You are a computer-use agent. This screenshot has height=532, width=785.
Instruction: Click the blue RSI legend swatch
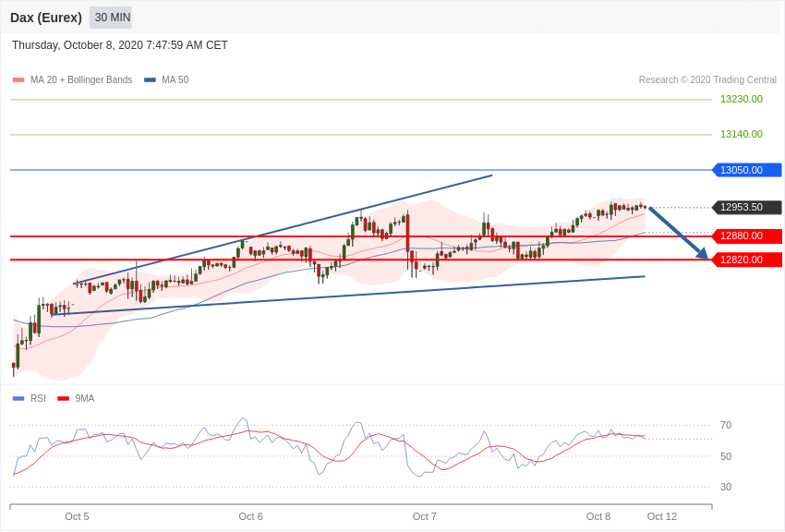coord(18,399)
